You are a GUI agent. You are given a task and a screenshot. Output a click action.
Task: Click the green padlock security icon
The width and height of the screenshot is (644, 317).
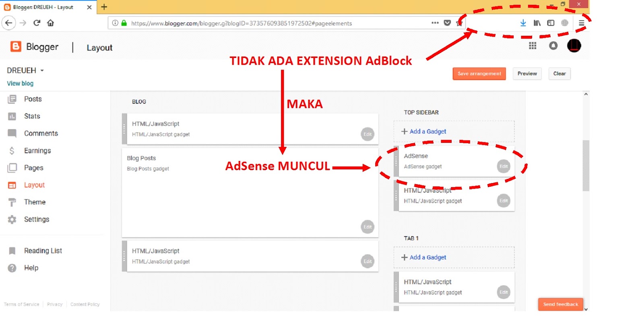[x=124, y=23]
